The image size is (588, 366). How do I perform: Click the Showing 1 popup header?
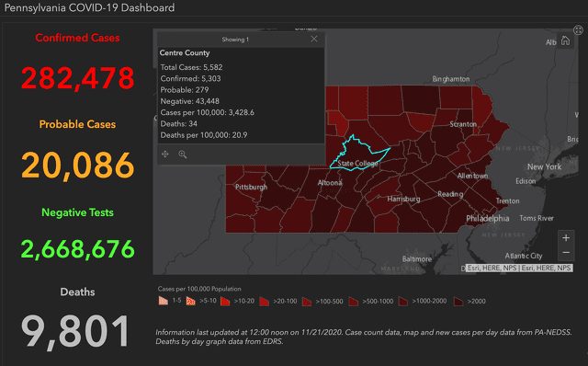(235, 39)
